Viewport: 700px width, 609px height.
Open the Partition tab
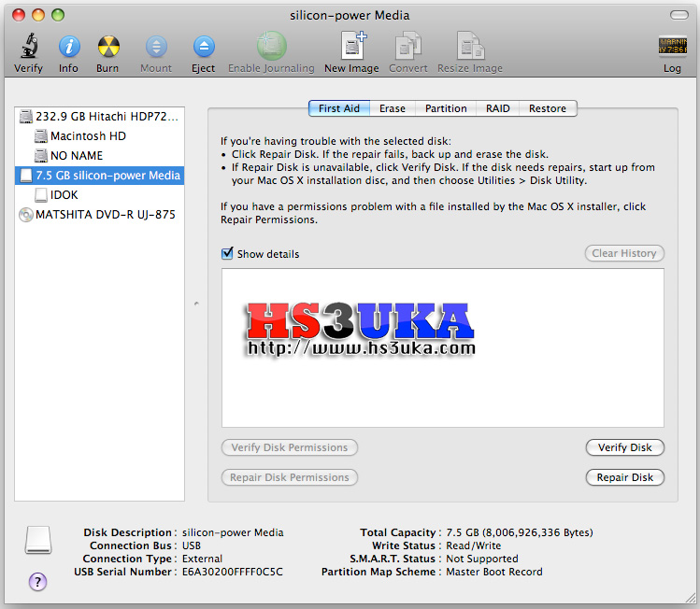point(446,108)
